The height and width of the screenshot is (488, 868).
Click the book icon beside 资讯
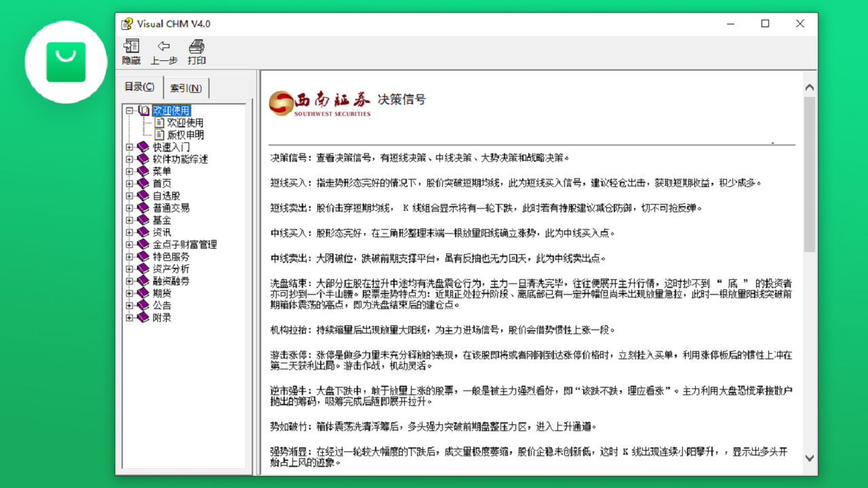142,232
